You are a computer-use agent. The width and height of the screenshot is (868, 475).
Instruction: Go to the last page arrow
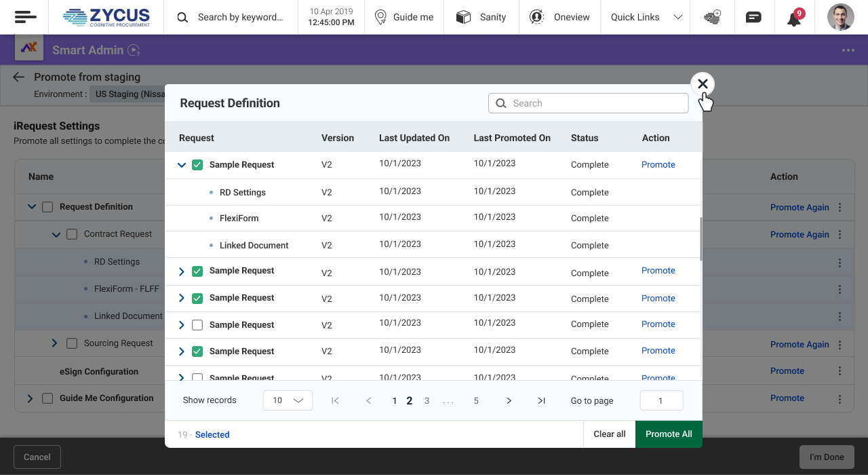pos(541,400)
